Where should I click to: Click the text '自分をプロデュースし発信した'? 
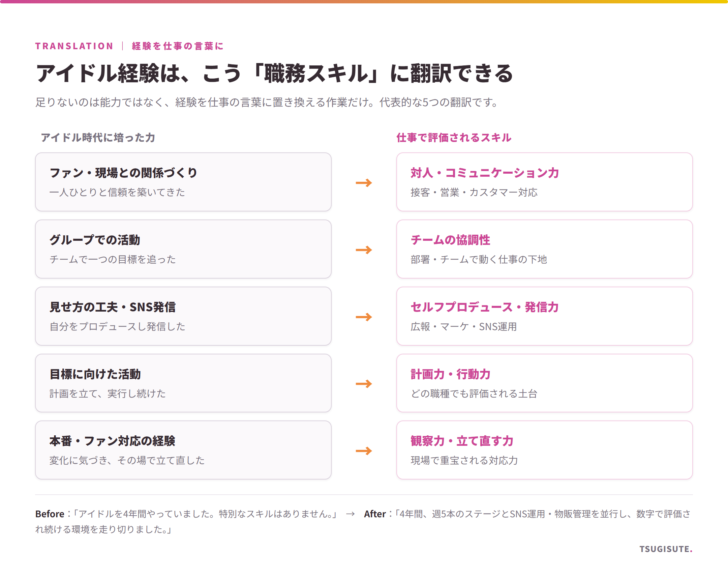tap(117, 327)
